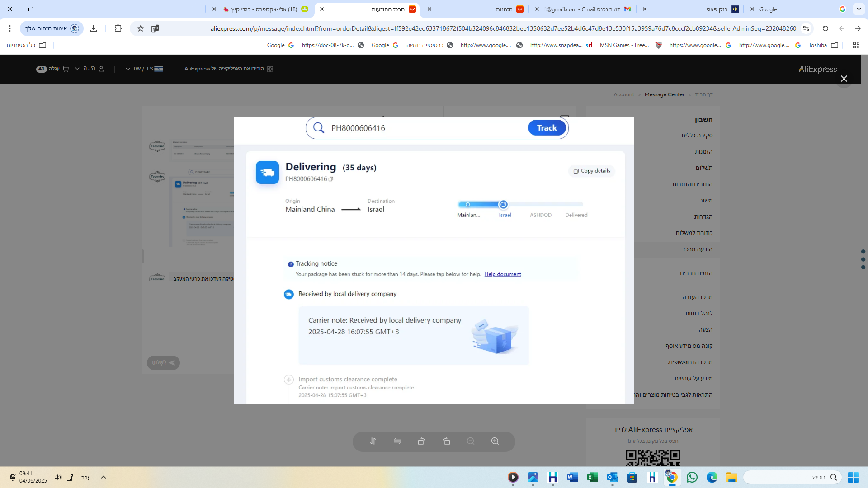The height and width of the screenshot is (488, 868).
Task: Open the browser extensions puzzle icon
Action: 118,28
